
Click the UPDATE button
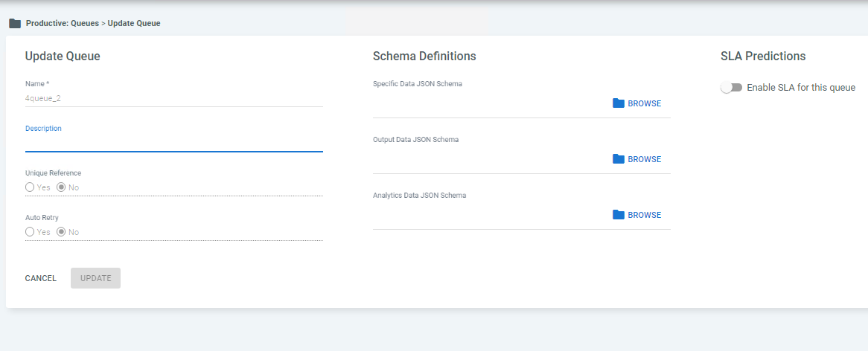[96, 278]
